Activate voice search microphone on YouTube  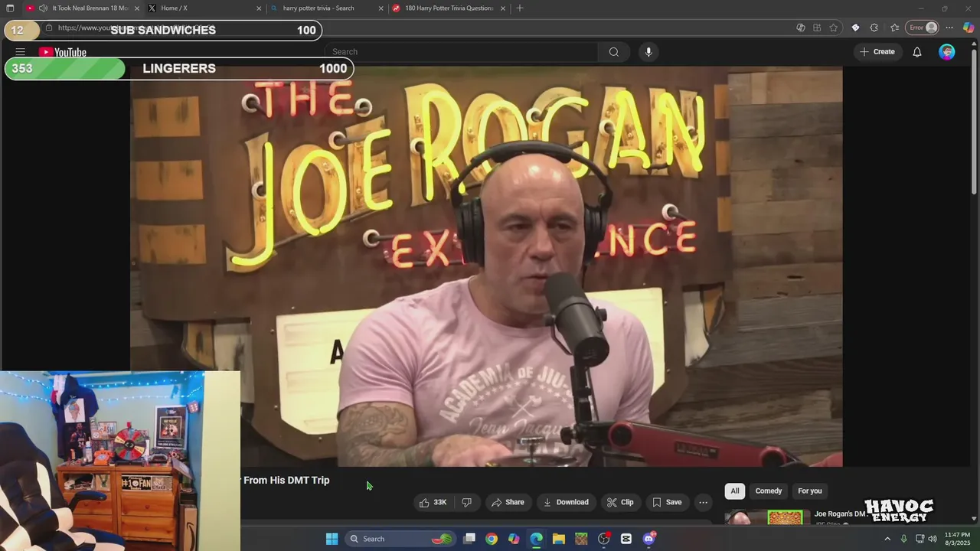coord(648,52)
